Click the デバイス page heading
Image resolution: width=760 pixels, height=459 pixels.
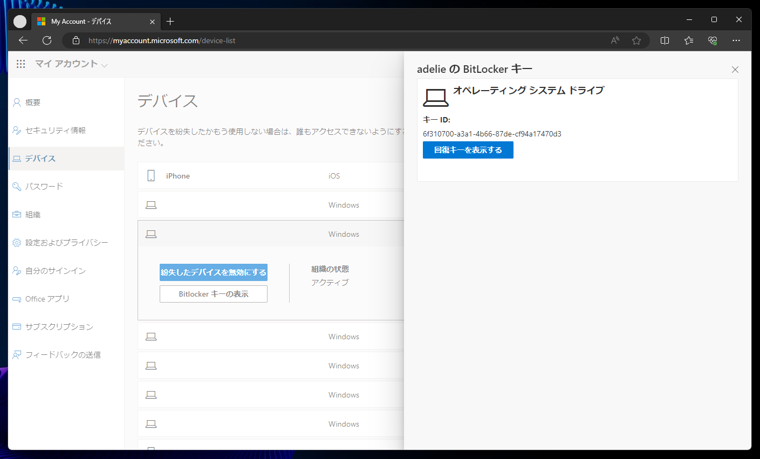point(168,101)
